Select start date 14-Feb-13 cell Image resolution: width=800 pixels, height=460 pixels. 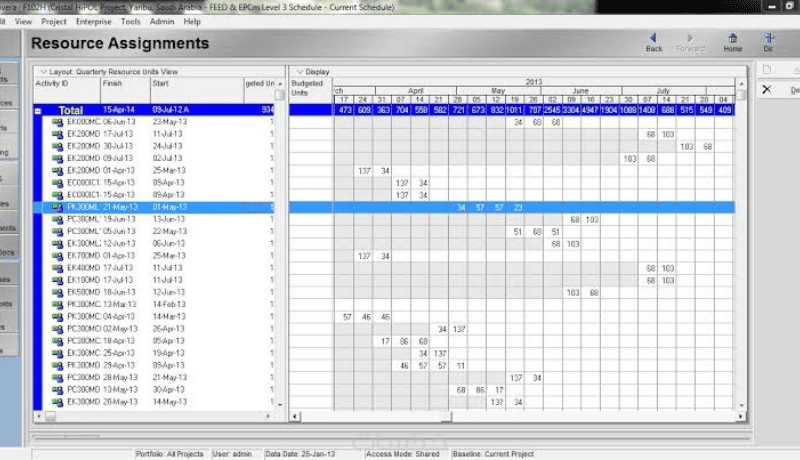(x=169, y=304)
